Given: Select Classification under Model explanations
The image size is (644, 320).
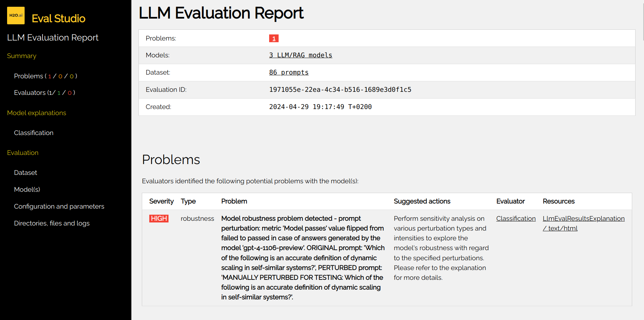Looking at the screenshot, I should 33,133.
